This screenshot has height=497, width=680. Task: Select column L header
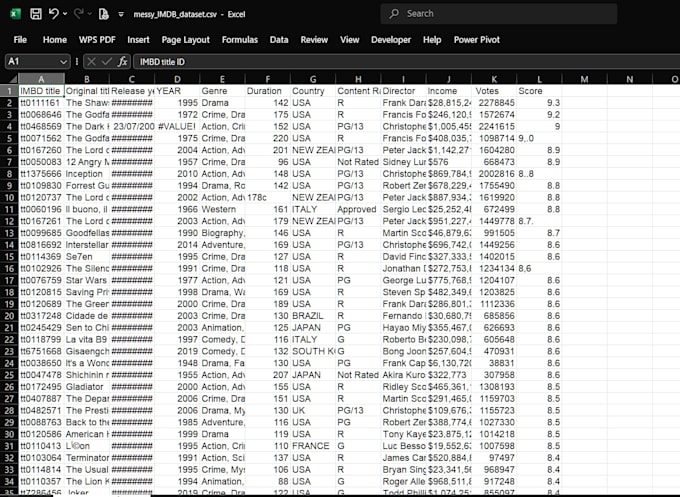[539, 79]
